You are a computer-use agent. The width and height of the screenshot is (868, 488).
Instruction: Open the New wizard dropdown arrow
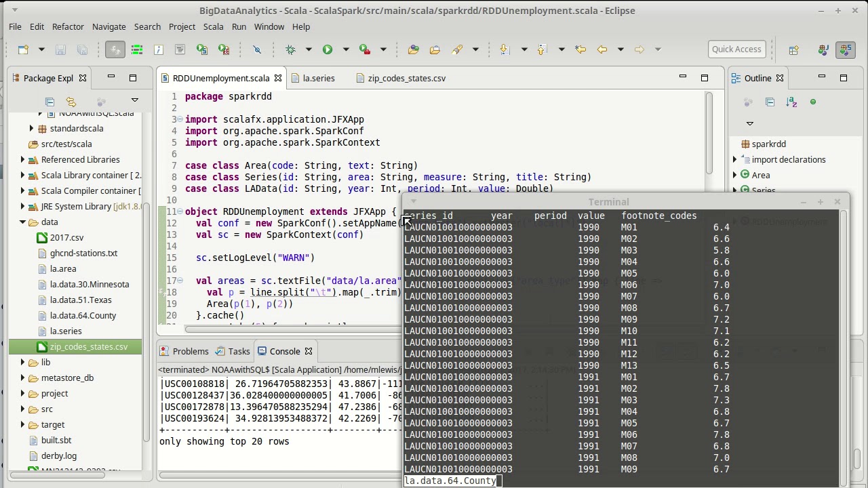tap(41, 49)
